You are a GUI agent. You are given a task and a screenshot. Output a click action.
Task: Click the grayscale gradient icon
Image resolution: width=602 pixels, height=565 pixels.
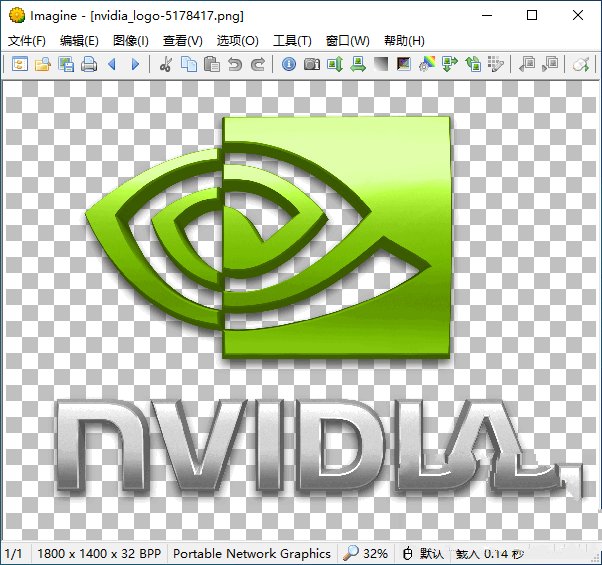[381, 64]
